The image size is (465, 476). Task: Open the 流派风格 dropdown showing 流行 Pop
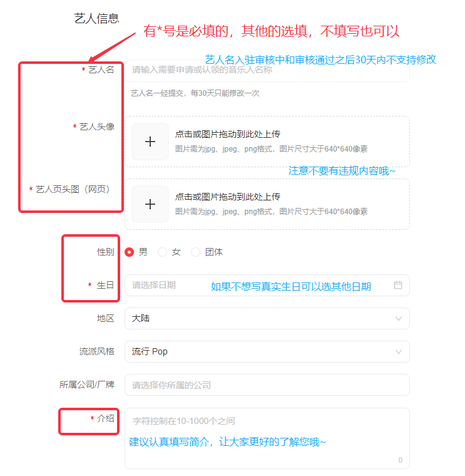[x=263, y=352]
